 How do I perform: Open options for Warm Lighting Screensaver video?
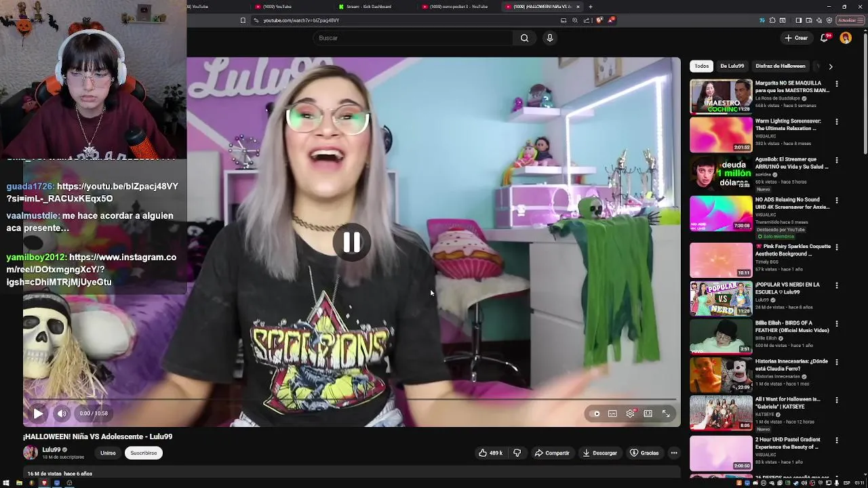[837, 122]
